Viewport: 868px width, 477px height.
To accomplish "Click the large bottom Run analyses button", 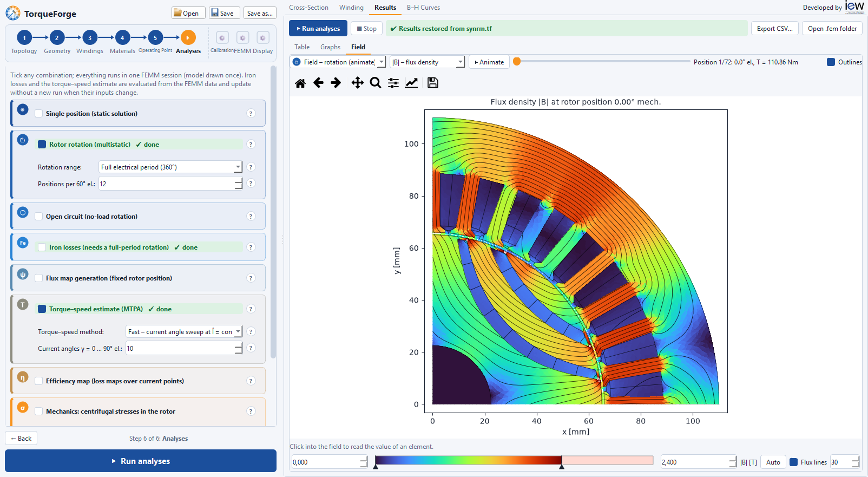I will (x=141, y=461).
